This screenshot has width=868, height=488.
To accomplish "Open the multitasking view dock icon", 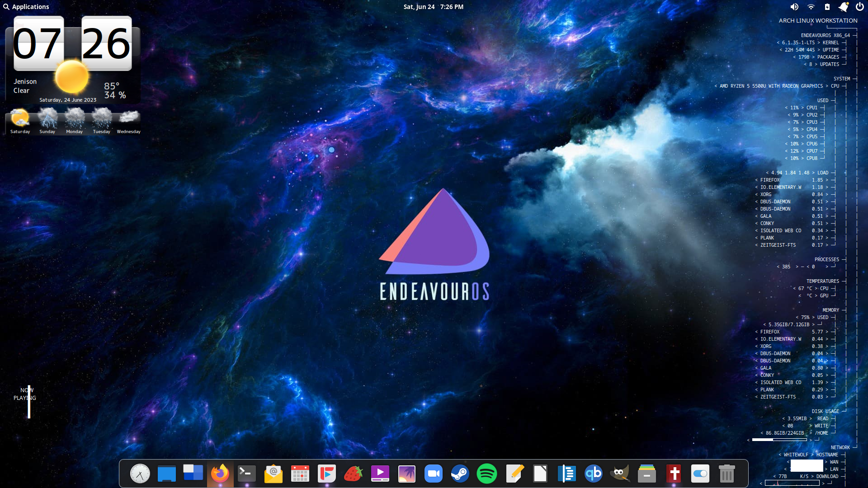I will [x=193, y=474].
